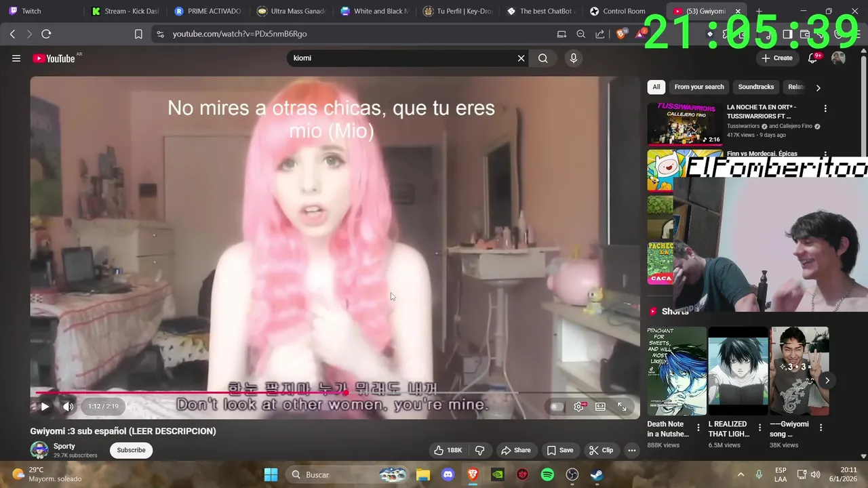Open Spotify from the taskbar
The height and width of the screenshot is (488, 868).
tap(547, 474)
